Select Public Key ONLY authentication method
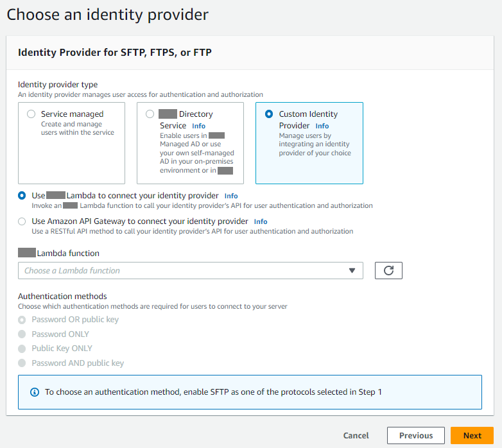502x448 pixels. 22,349
